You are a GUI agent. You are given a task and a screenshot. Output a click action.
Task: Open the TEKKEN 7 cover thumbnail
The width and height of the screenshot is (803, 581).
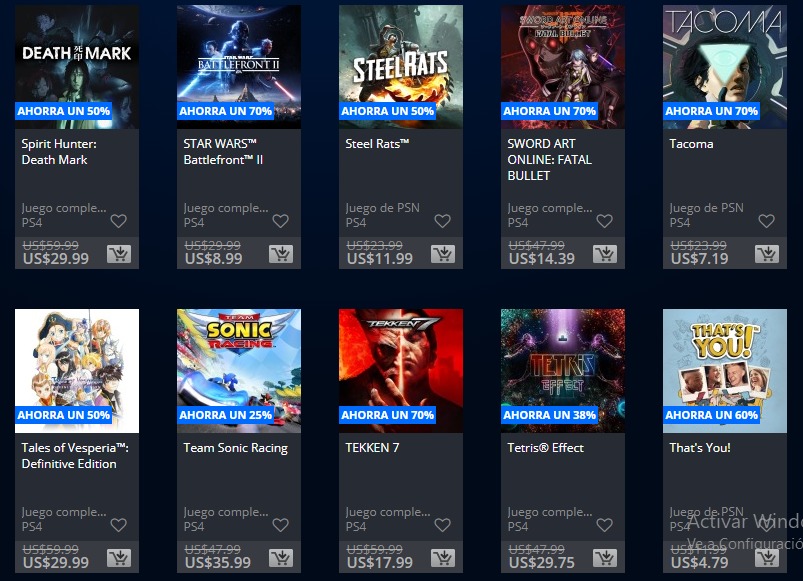[401, 371]
